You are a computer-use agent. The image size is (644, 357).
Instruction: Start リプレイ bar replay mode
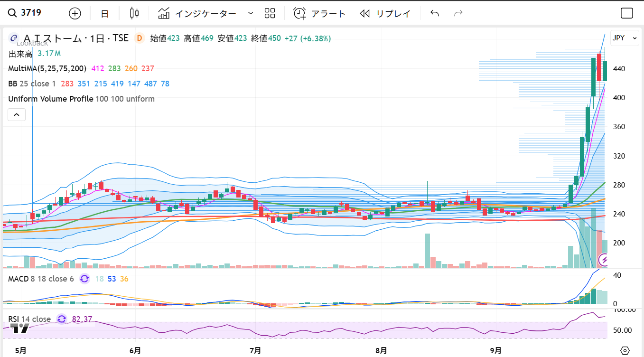[385, 13]
